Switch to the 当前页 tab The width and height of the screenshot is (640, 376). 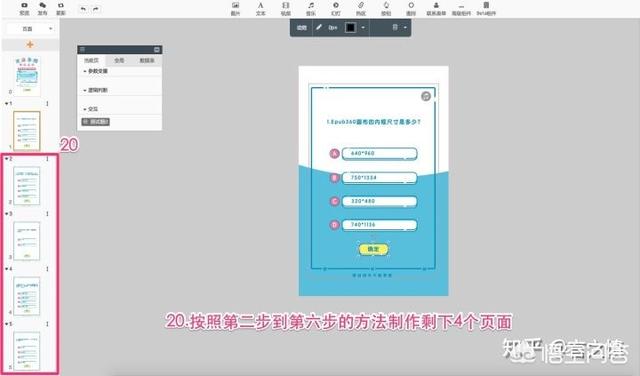pos(91,60)
